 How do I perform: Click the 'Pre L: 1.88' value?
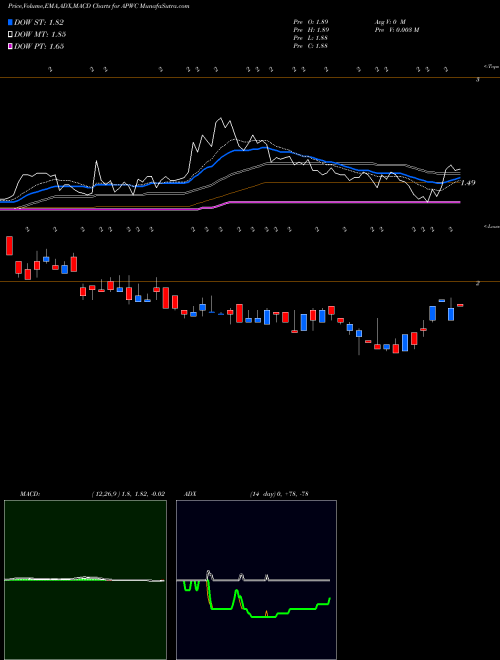tap(311, 38)
